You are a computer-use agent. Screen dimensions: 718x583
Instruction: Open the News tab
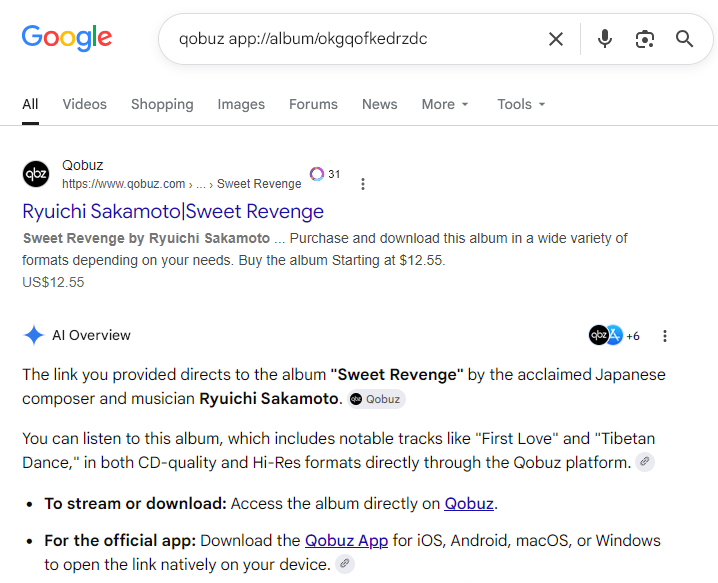(380, 104)
